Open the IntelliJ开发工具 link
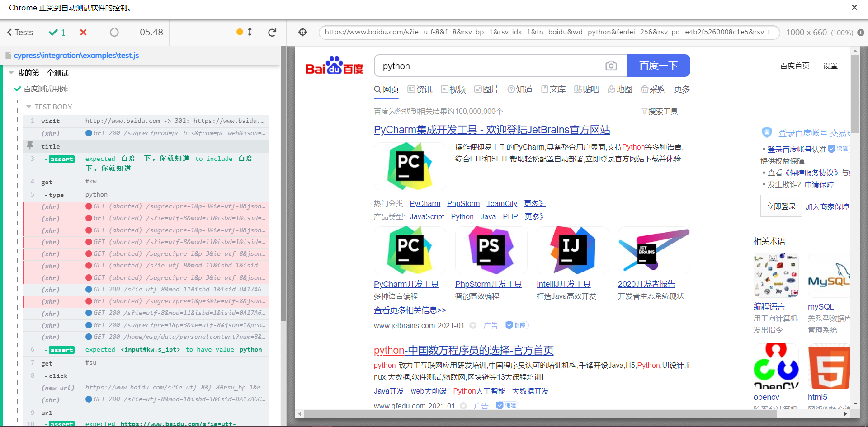Viewport: 868px width, 427px height. coord(563,284)
